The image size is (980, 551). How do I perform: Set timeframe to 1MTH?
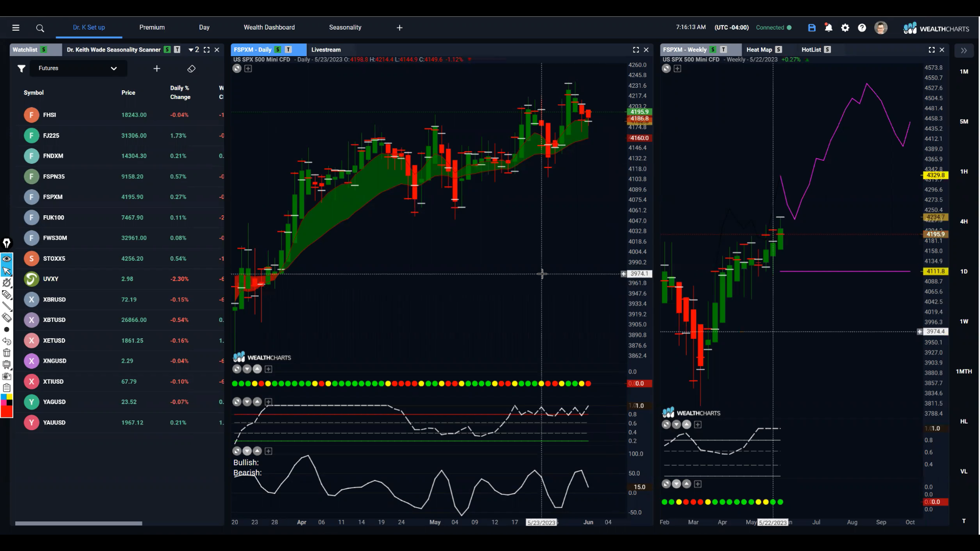964,372
